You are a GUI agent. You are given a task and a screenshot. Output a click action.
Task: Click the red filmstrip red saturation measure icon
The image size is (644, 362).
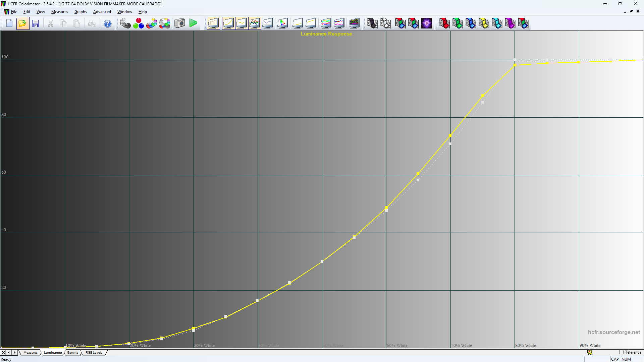point(444,23)
